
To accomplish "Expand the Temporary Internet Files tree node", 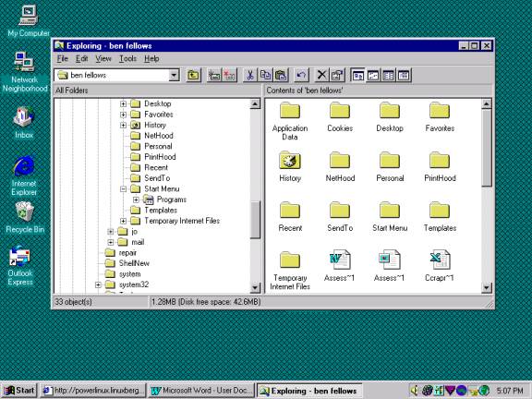I will tap(123, 222).
